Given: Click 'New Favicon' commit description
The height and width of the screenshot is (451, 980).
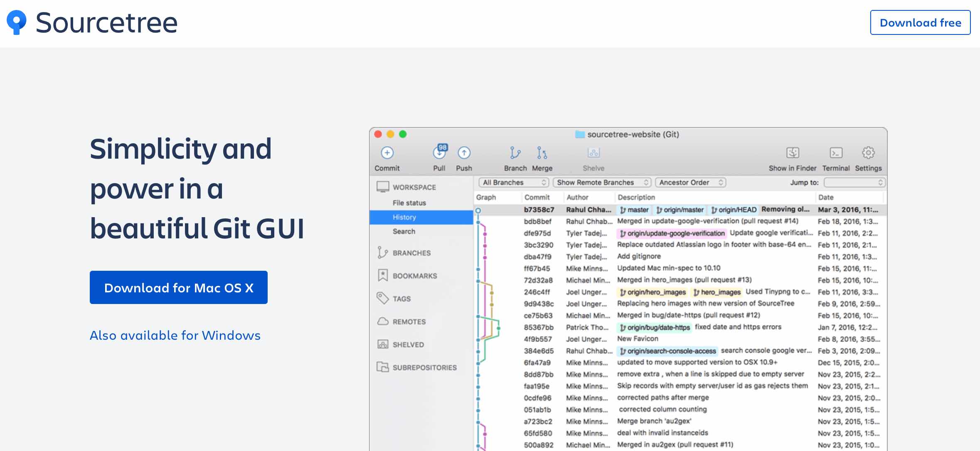Looking at the screenshot, I should [x=638, y=339].
